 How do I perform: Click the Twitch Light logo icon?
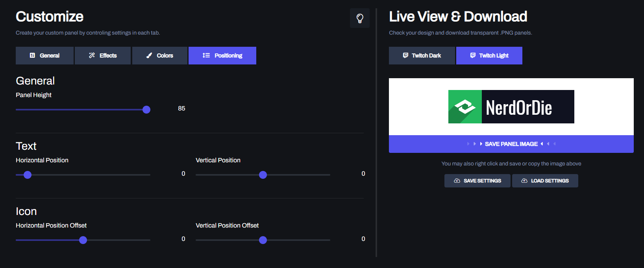click(x=473, y=55)
